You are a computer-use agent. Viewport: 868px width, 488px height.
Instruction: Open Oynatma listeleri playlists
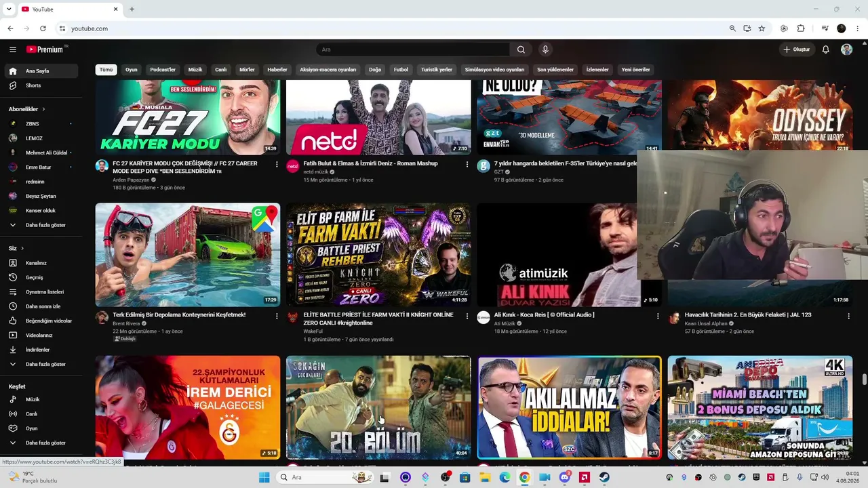pos(43,292)
